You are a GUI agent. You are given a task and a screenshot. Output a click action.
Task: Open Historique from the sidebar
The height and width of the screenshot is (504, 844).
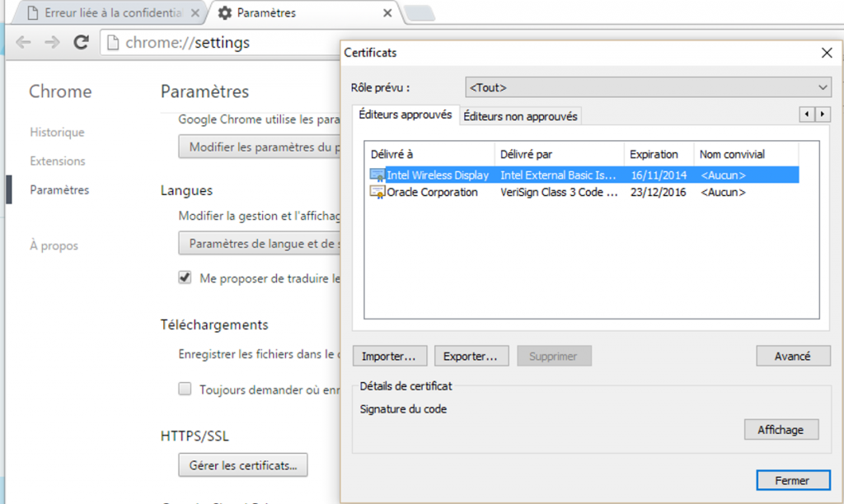(57, 132)
